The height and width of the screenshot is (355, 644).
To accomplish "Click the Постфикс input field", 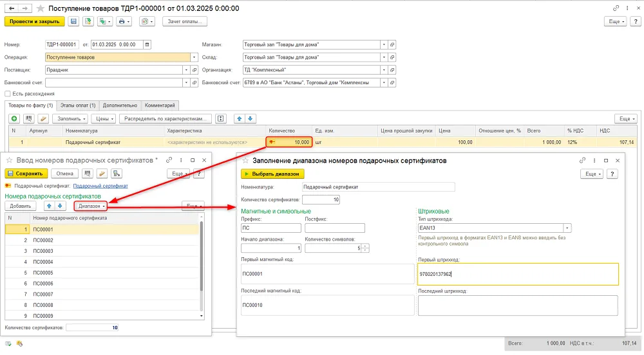I will point(335,228).
